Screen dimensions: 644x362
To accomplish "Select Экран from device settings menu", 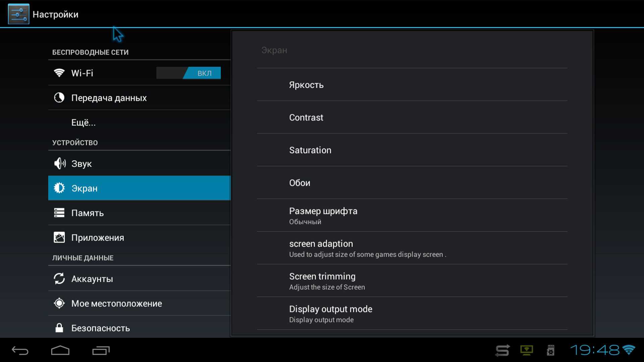I will (x=139, y=188).
